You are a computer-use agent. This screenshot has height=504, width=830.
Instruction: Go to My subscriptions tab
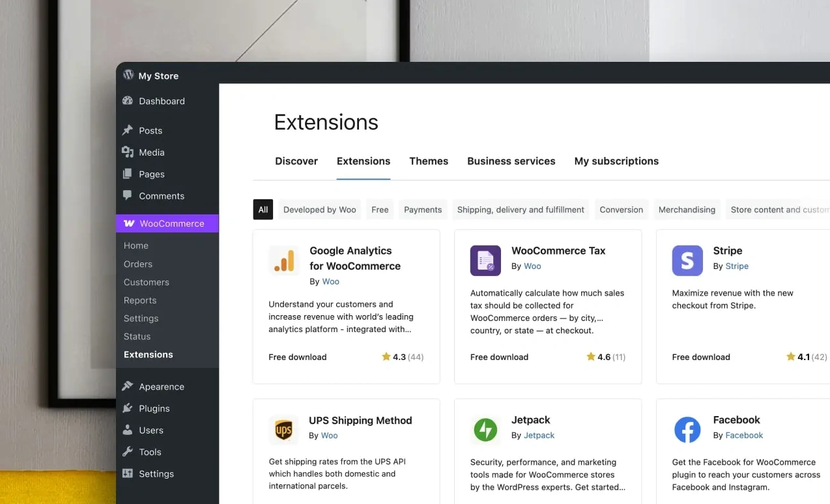(616, 161)
